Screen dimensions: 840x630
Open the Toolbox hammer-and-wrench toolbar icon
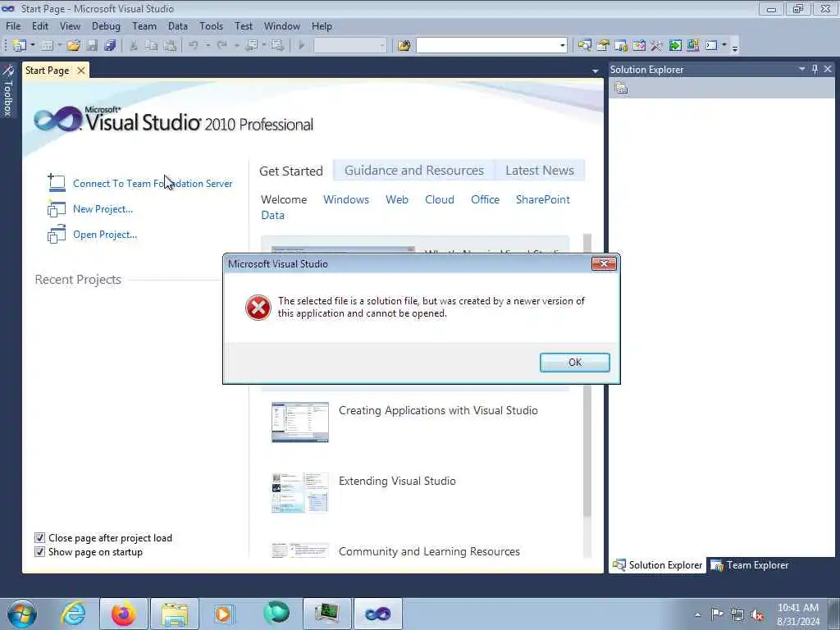pos(656,46)
